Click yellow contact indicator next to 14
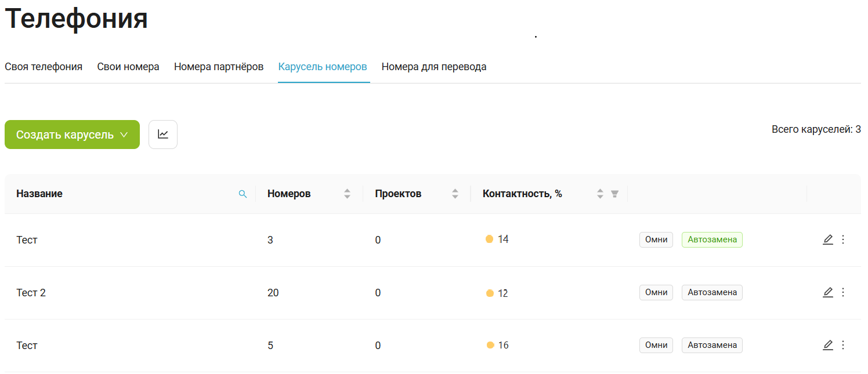868x374 pixels. coord(489,239)
